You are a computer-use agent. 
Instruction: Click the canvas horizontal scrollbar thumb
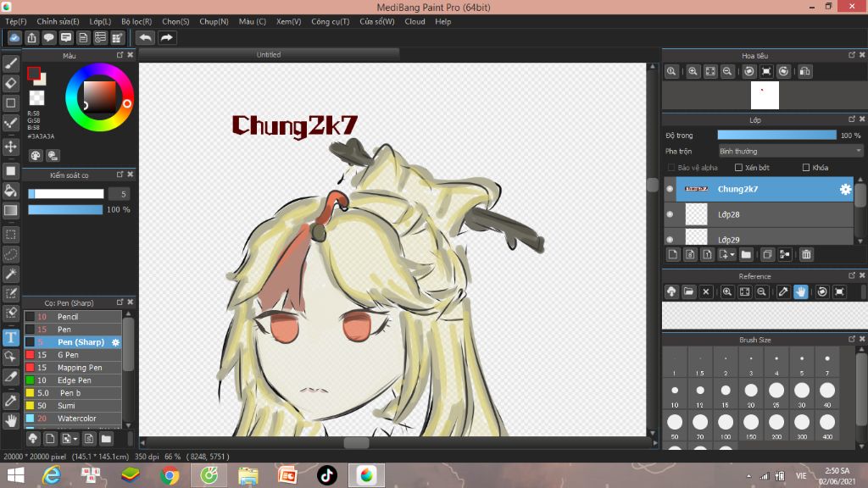[357, 443]
